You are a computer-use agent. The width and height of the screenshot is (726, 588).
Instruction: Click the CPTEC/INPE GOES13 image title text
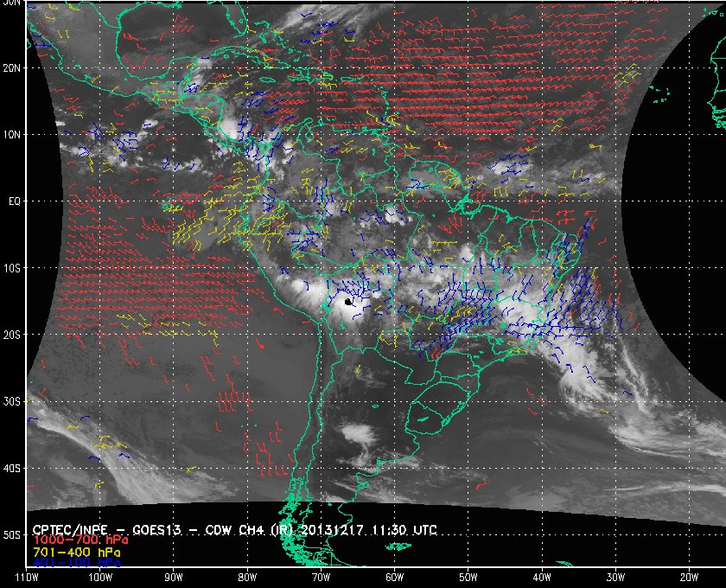[x=235, y=530]
